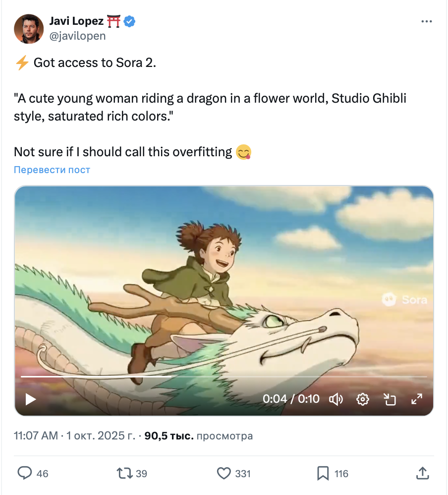Like the post with heart icon
The image size is (448, 495).
point(224,473)
